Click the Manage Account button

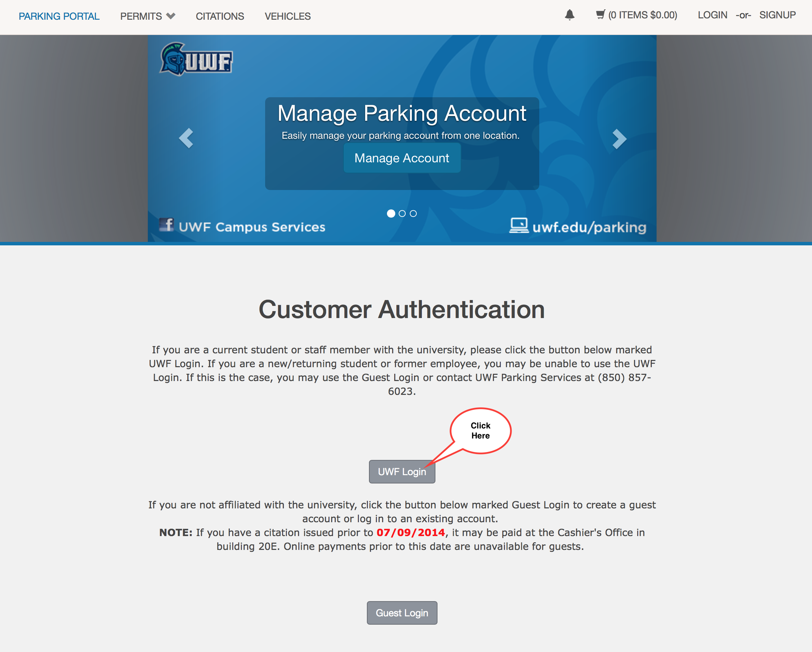402,158
